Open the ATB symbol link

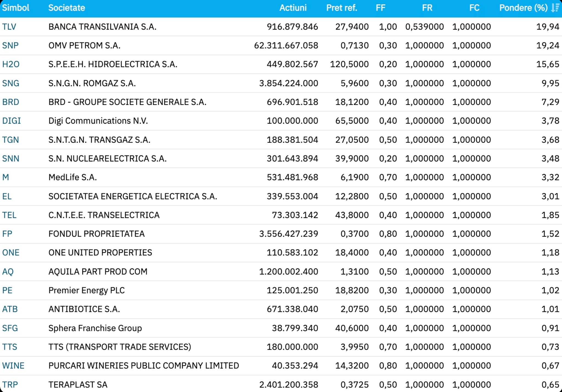coord(10,309)
